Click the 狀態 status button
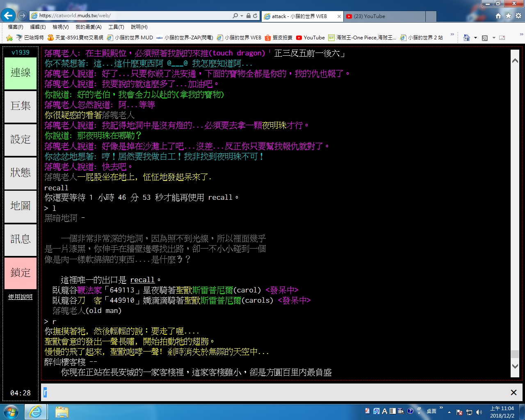Image resolution: width=525 pixels, height=420 pixels. click(21, 173)
